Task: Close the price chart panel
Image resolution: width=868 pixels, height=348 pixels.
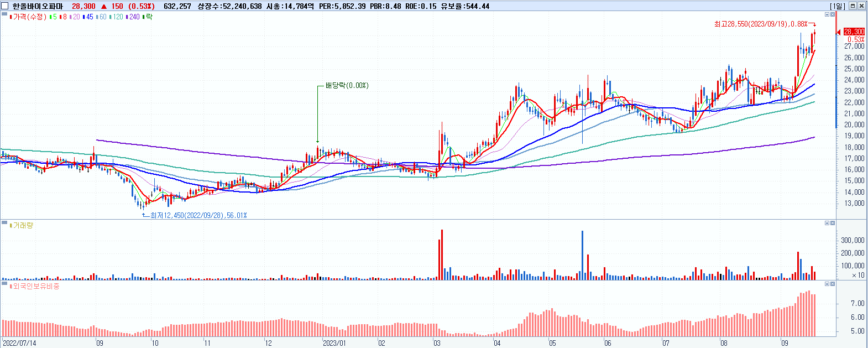Action: click(833, 14)
